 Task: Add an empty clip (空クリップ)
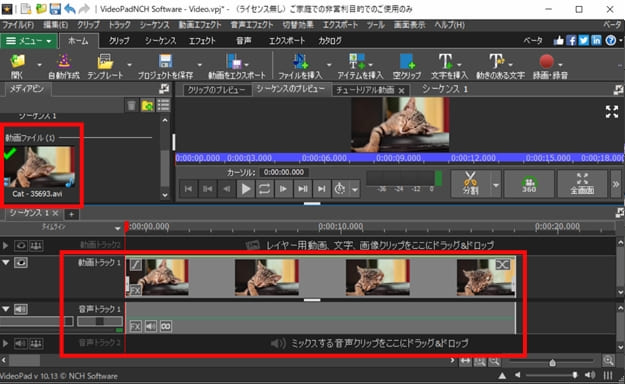pyautogui.click(x=407, y=61)
